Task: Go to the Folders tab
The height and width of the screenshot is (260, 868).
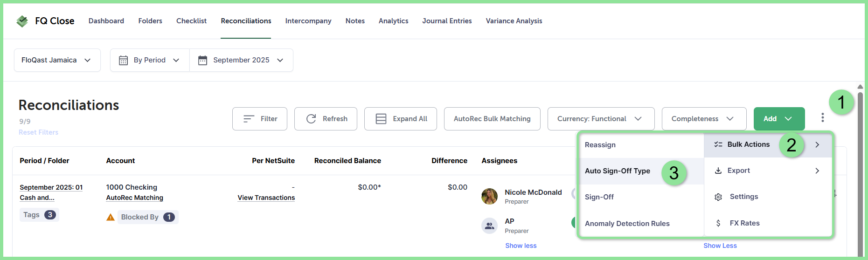Action: (x=150, y=21)
